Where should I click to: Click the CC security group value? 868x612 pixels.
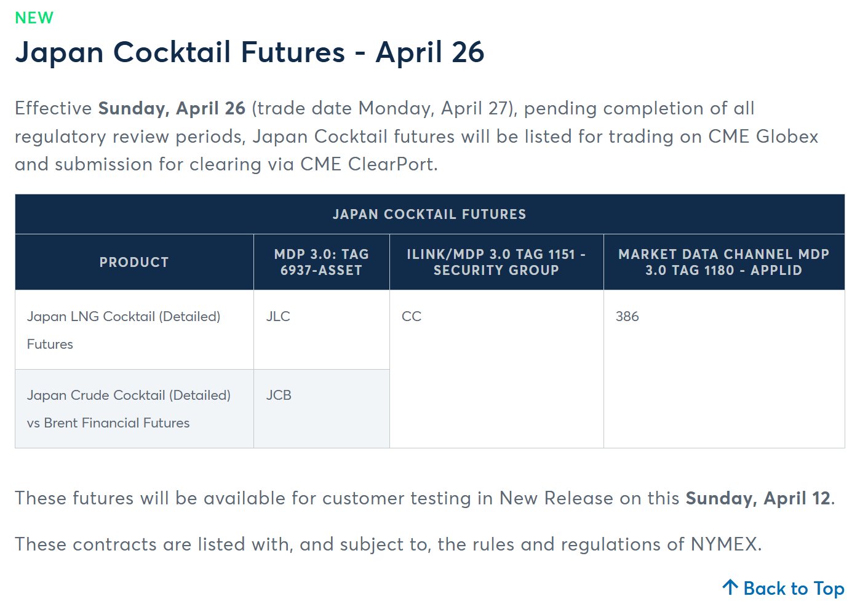click(412, 316)
